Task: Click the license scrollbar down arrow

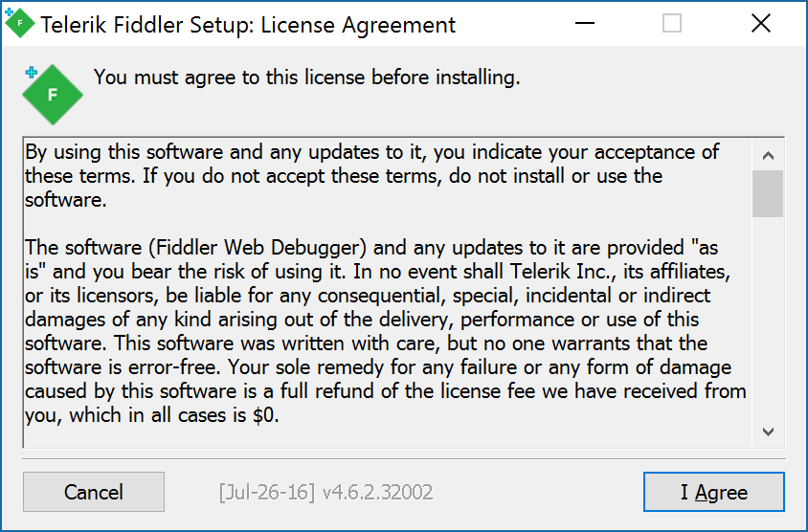Action: coord(768,432)
